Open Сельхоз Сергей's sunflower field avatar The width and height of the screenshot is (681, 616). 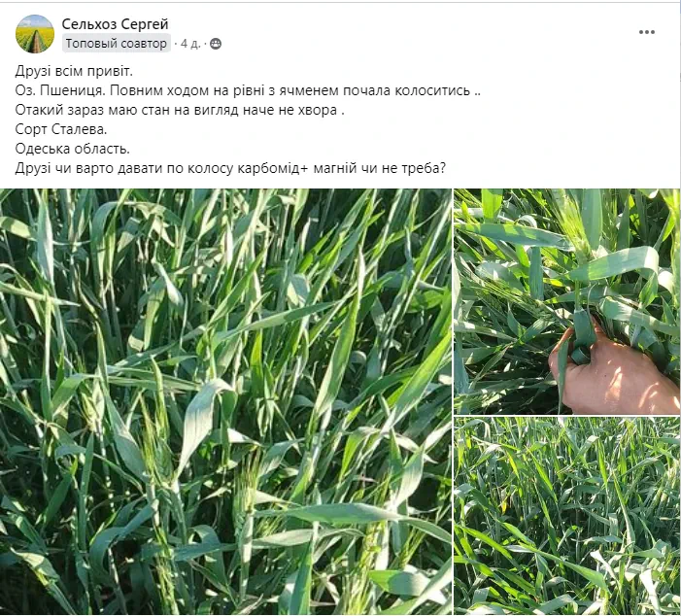35,33
